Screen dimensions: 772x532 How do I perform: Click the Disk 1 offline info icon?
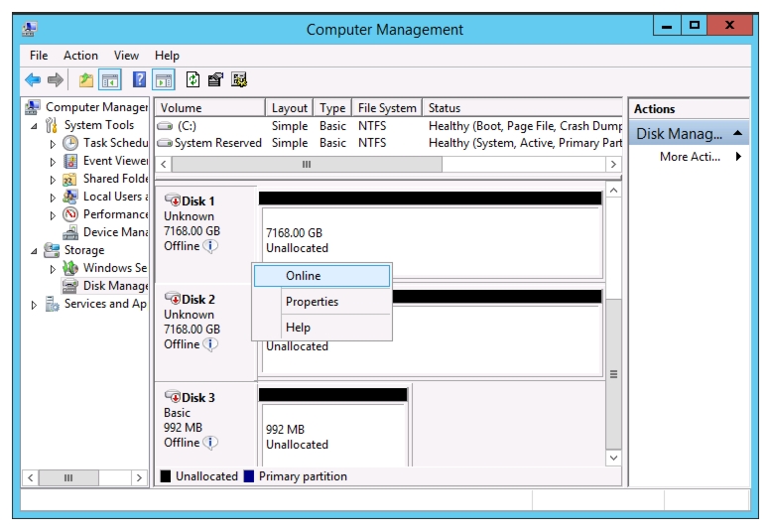pyautogui.click(x=210, y=246)
